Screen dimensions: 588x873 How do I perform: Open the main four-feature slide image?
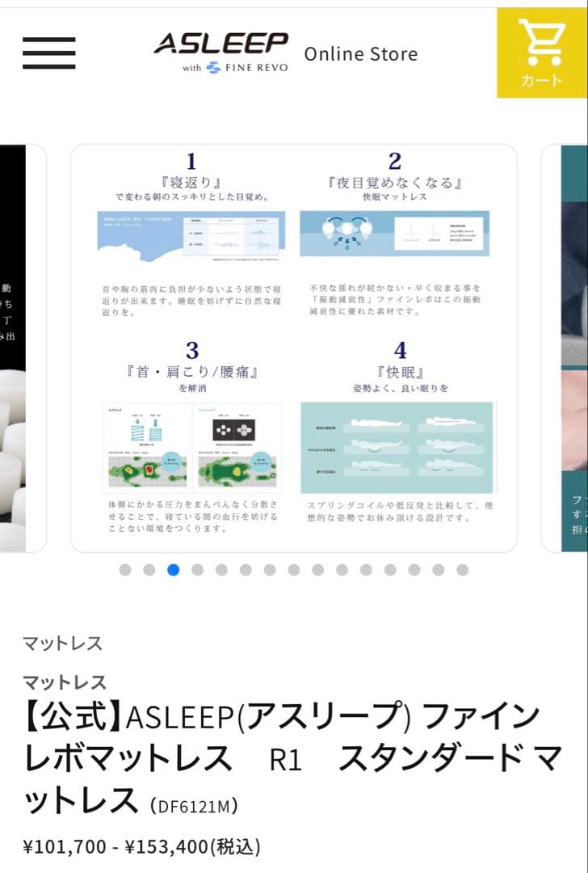coord(294,348)
